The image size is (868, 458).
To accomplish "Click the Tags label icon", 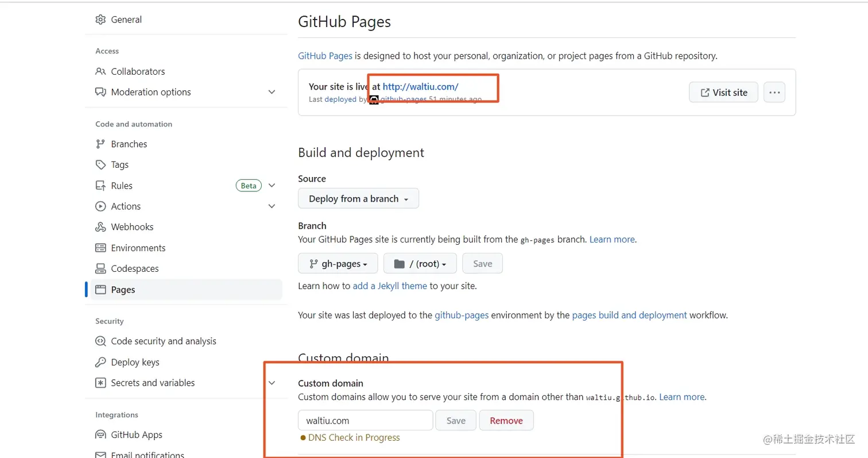I will click(x=100, y=164).
